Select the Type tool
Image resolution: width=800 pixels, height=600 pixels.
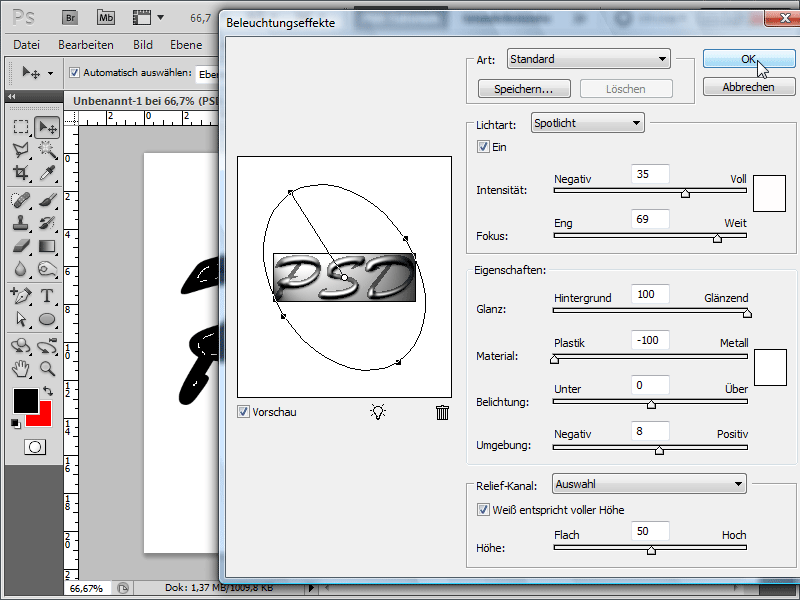point(47,295)
